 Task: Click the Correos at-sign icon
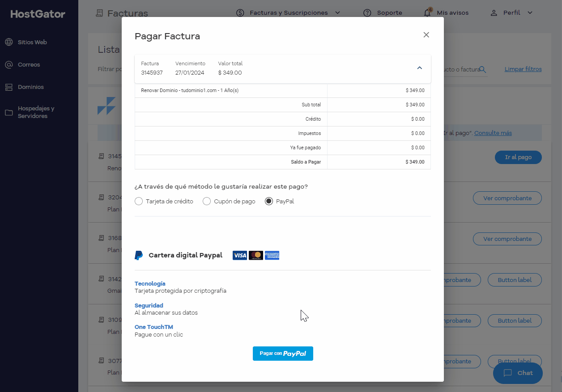point(9,65)
